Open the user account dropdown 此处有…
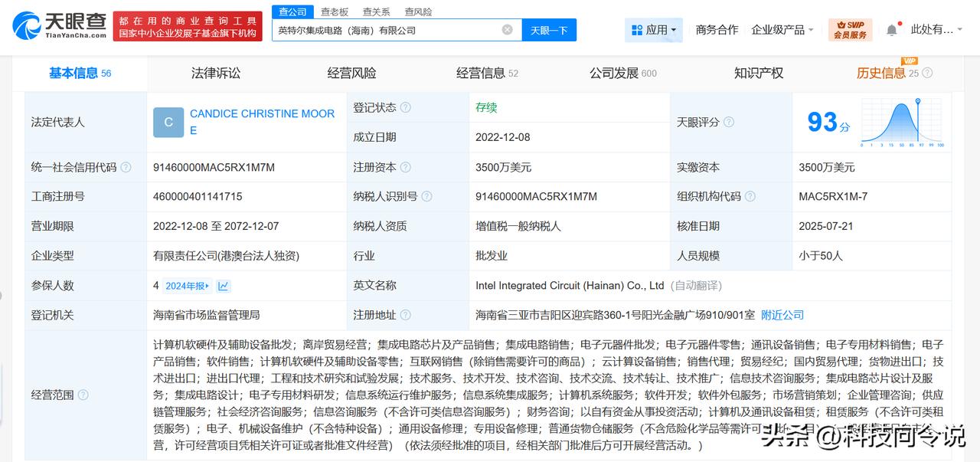980x462 pixels. (936, 30)
